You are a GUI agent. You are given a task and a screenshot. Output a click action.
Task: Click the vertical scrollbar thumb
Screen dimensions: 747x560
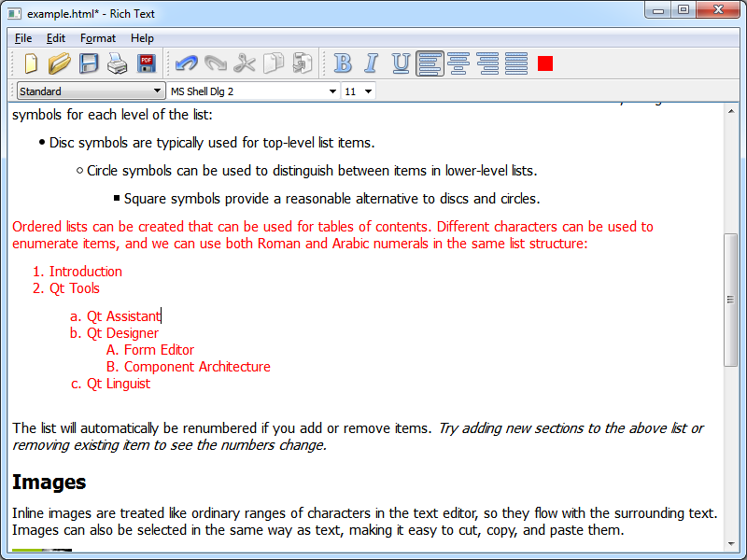coord(730,300)
